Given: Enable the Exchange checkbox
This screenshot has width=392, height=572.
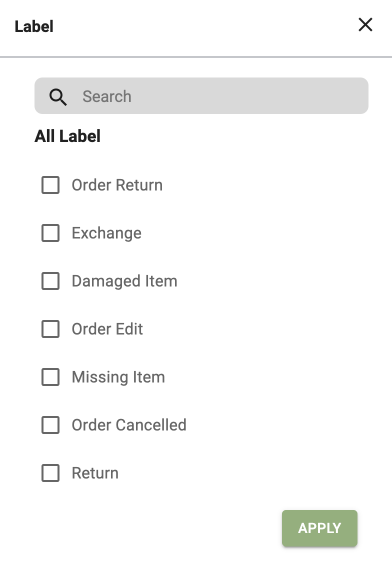Looking at the screenshot, I should pos(50,233).
